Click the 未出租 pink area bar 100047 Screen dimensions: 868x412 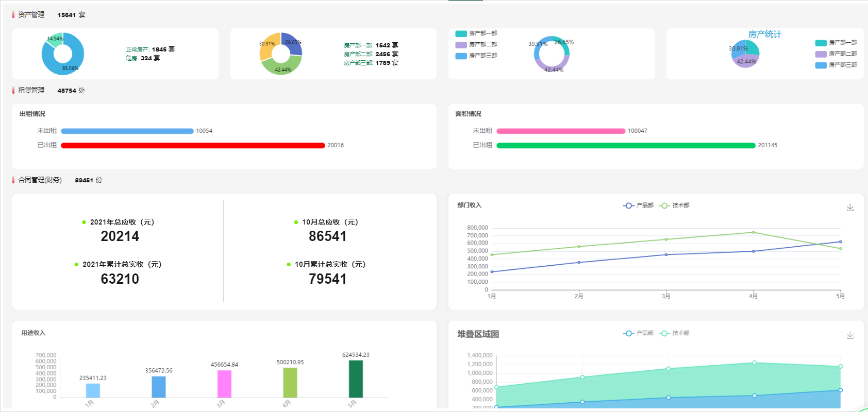[x=561, y=131]
